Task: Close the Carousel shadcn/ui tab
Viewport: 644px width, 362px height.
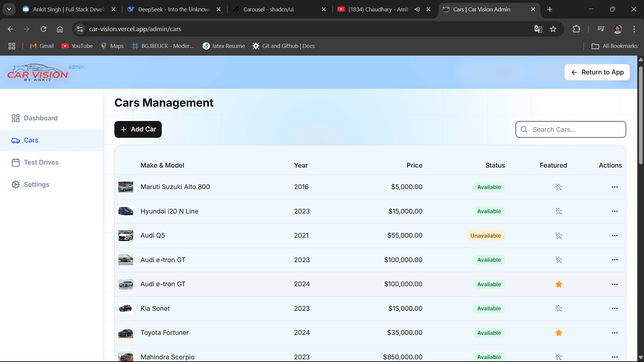Action: 324,9
